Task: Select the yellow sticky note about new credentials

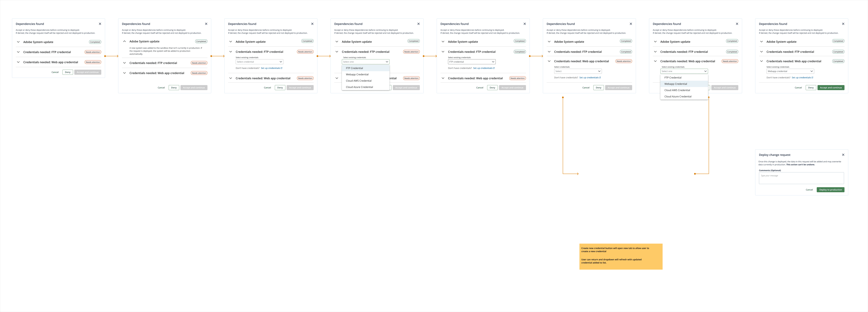Action: point(621,257)
